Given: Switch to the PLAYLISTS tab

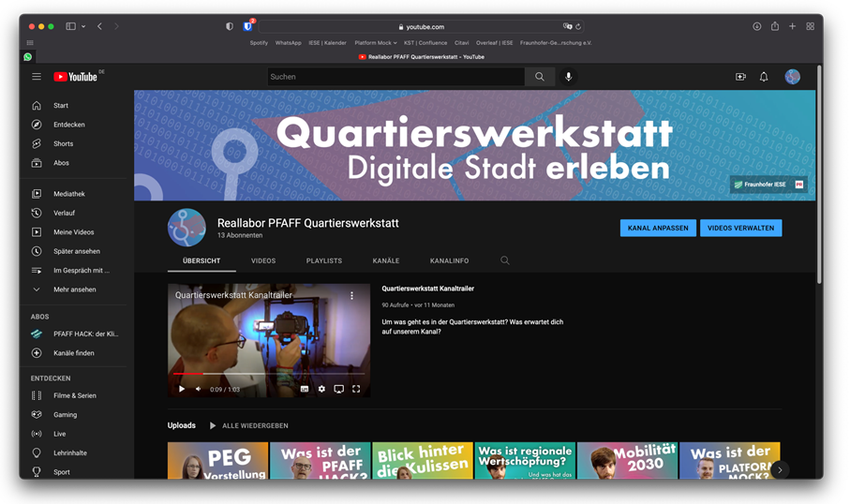Looking at the screenshot, I should [x=324, y=260].
